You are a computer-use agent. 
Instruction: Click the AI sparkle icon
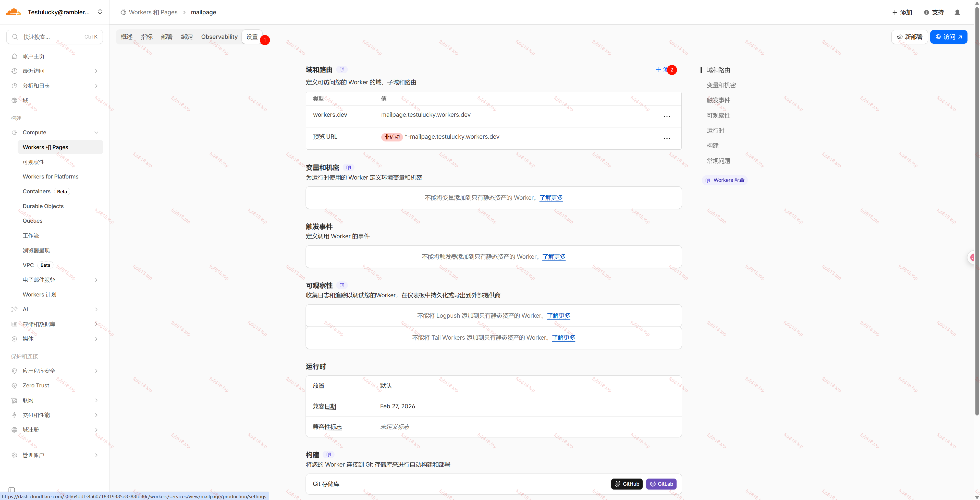[x=15, y=309]
